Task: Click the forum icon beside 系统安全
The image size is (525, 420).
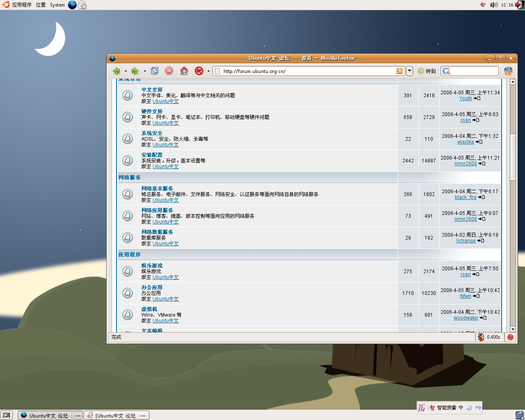Action: coord(128,139)
